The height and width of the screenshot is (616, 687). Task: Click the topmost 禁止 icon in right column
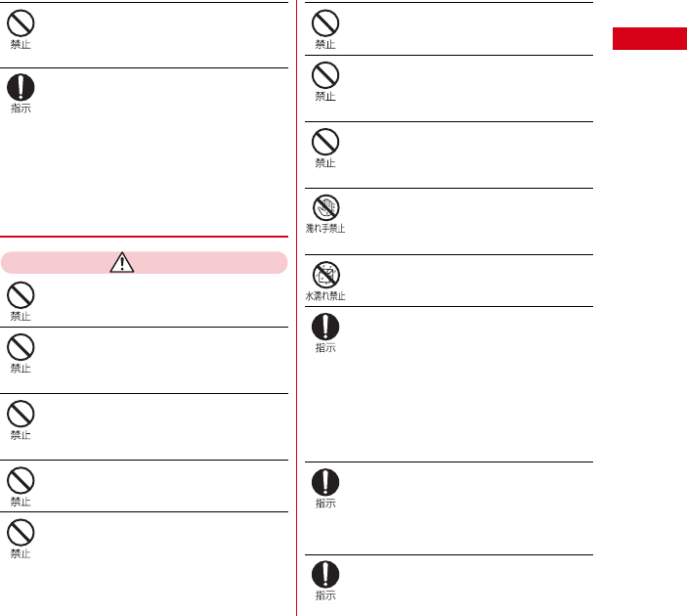[x=325, y=22]
